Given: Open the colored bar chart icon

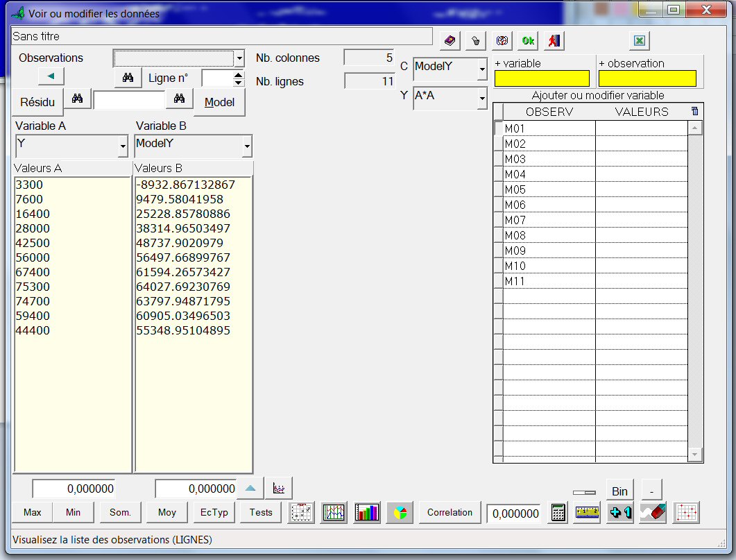Looking at the screenshot, I should click(x=367, y=513).
